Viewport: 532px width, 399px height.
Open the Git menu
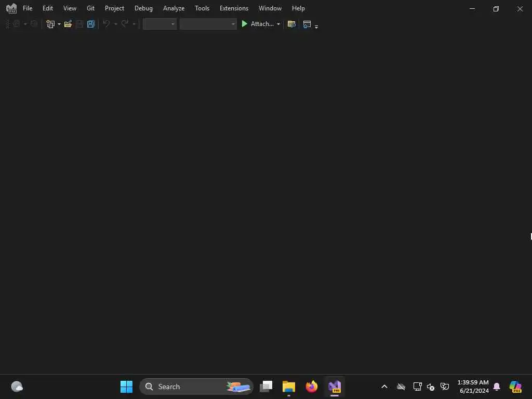(x=90, y=8)
